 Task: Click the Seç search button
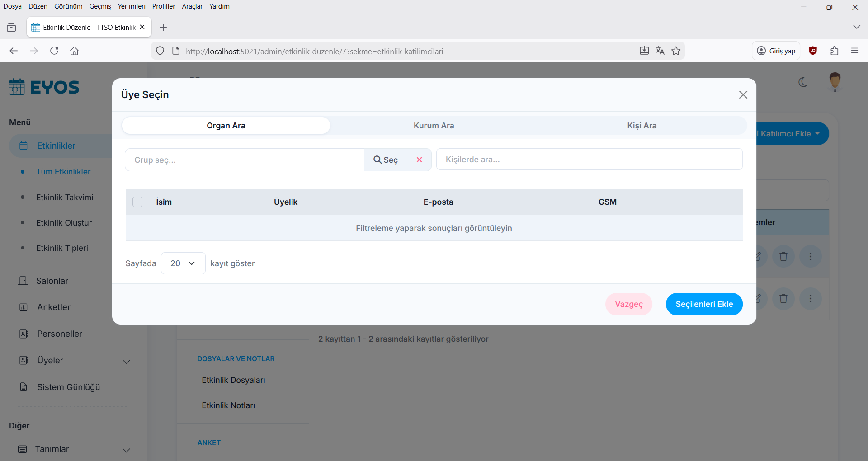click(x=386, y=160)
